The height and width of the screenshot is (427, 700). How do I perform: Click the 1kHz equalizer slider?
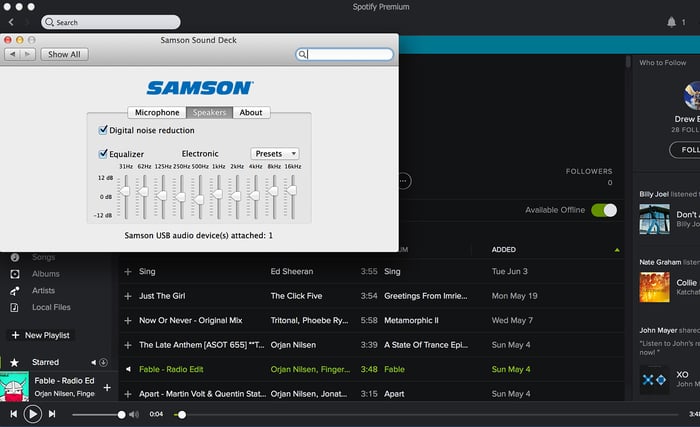(x=218, y=194)
